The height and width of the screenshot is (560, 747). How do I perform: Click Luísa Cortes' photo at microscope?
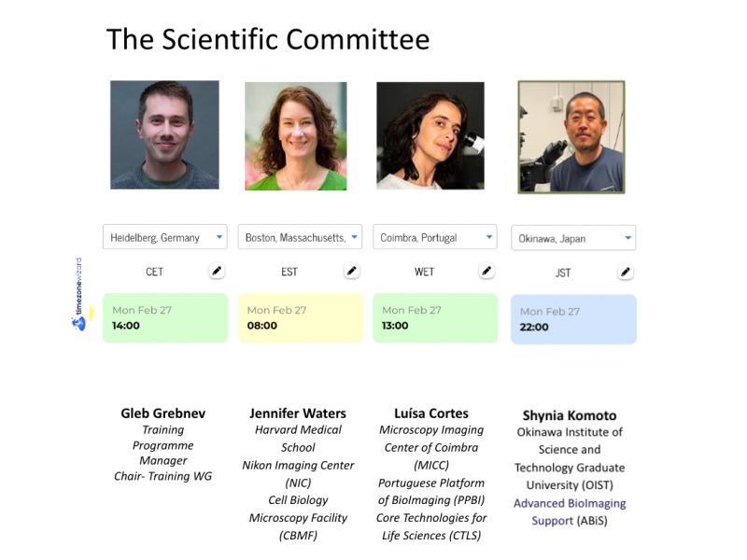[x=430, y=136]
